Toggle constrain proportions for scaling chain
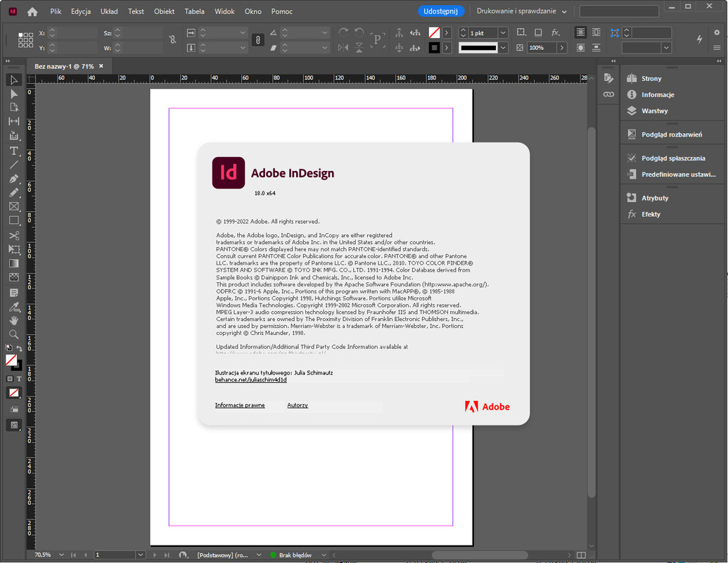 click(257, 40)
